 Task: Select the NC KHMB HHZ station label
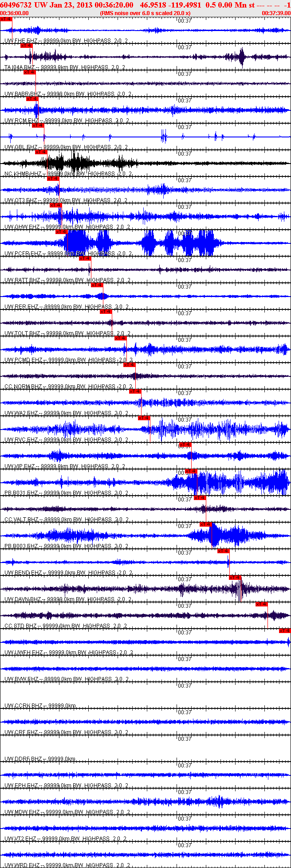tap(23, 174)
